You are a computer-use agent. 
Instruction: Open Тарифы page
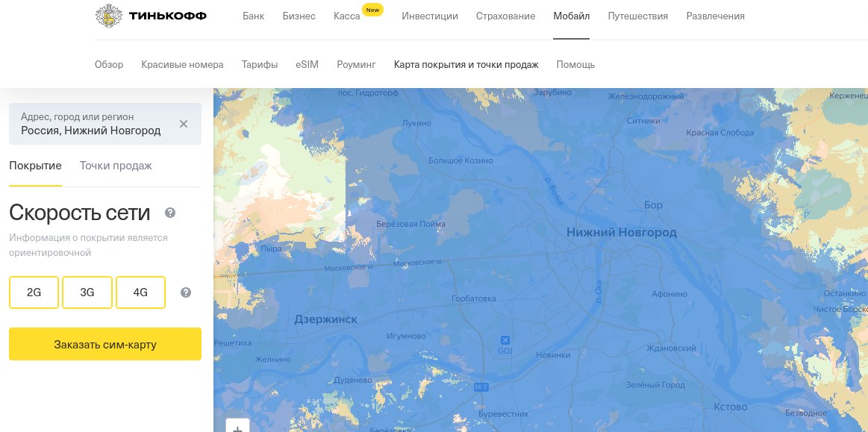coord(260,64)
